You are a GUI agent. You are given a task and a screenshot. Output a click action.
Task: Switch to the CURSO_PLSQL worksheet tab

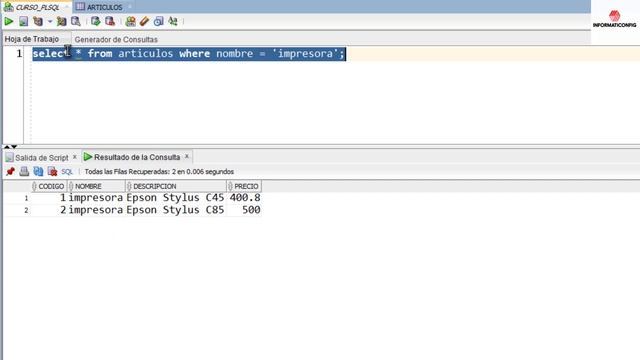point(37,7)
